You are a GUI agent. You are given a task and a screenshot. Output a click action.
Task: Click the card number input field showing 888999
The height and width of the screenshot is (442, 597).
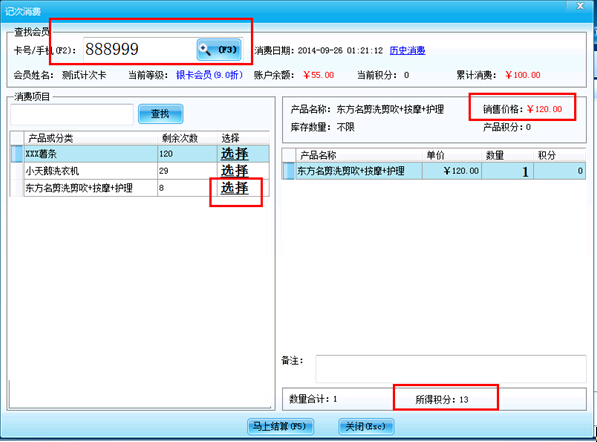[139, 49]
